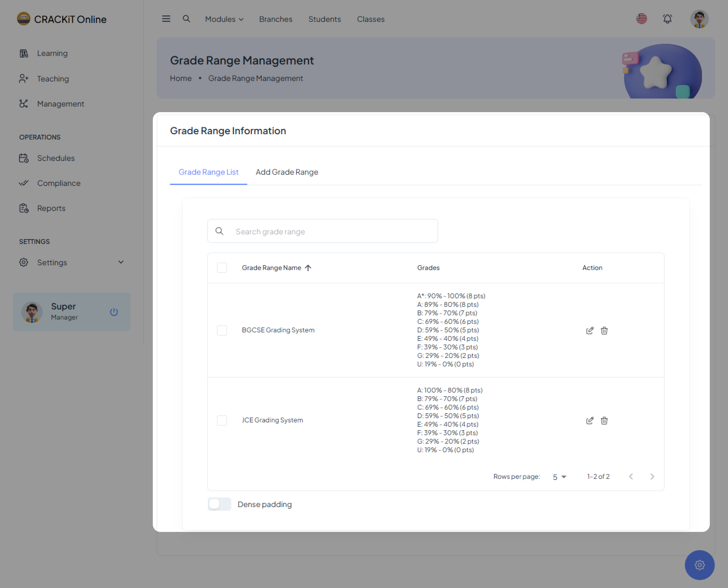The width and height of the screenshot is (728, 588).
Task: Enable the Dense padding switch
Action: coord(219,504)
